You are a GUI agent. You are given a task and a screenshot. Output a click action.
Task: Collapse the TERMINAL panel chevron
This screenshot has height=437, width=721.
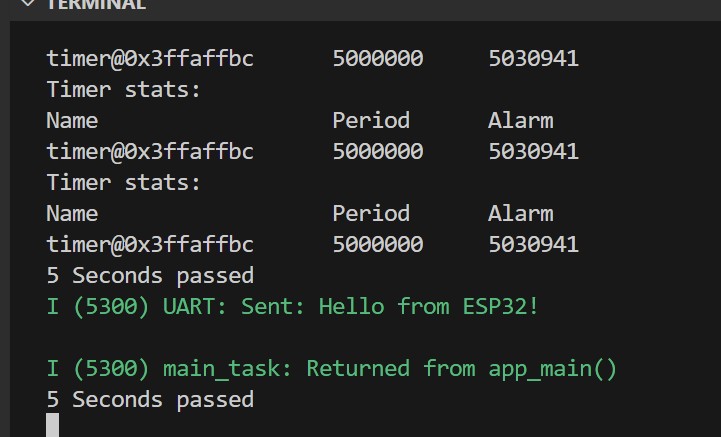[x=27, y=4]
